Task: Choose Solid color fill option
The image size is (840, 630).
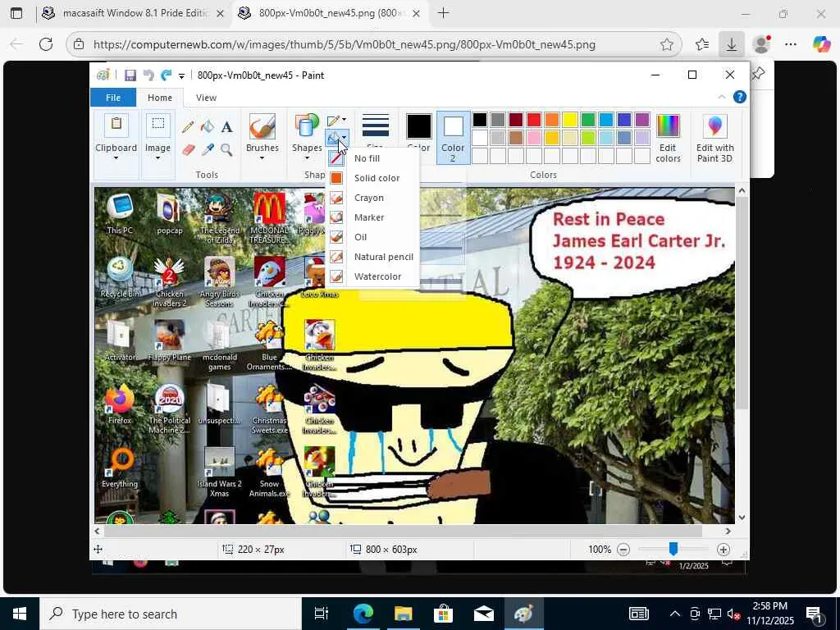Action: point(372,178)
